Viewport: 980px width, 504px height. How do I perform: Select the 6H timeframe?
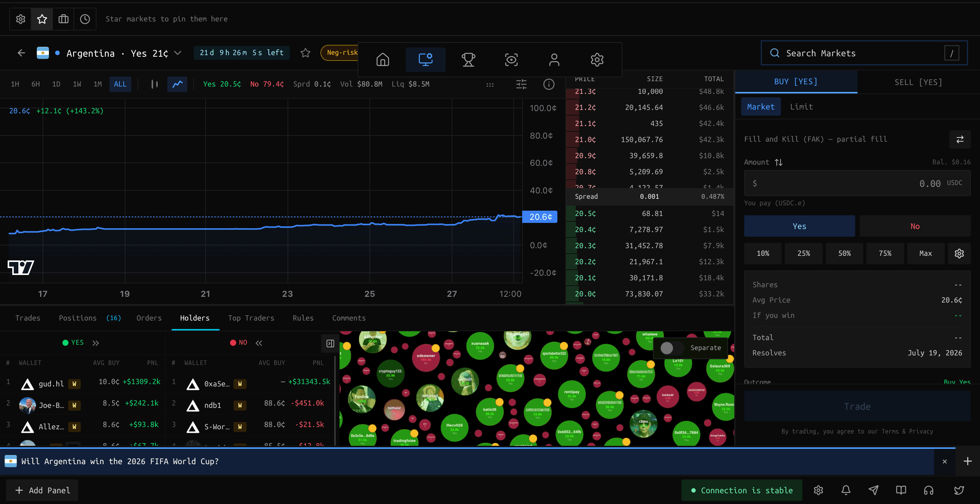coord(36,84)
